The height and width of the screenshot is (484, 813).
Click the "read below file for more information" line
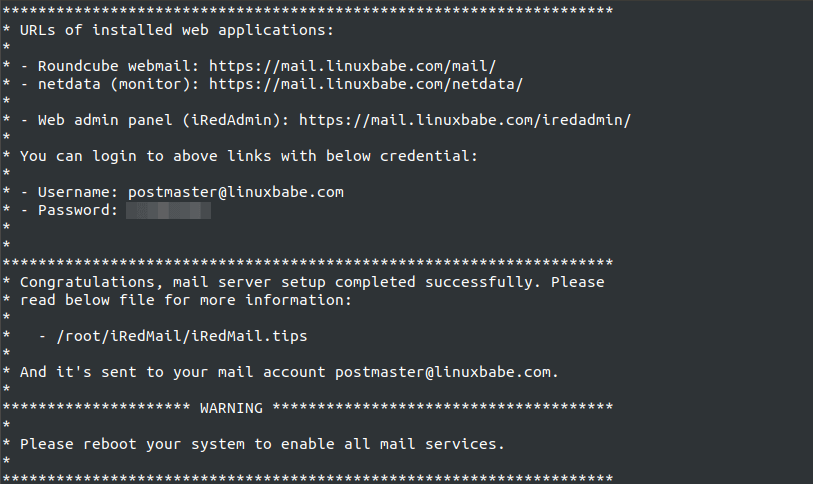click(x=186, y=300)
